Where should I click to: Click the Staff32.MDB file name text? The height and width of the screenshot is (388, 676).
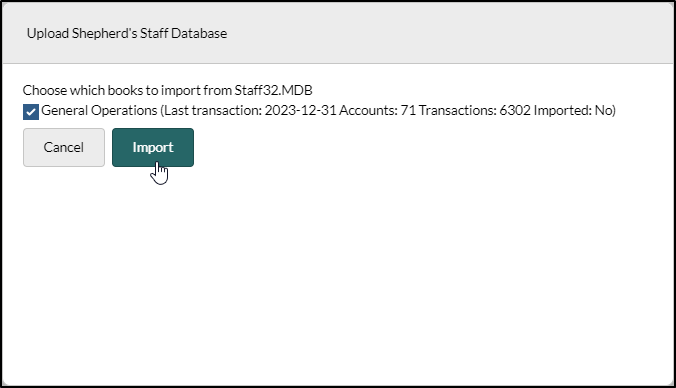273,91
